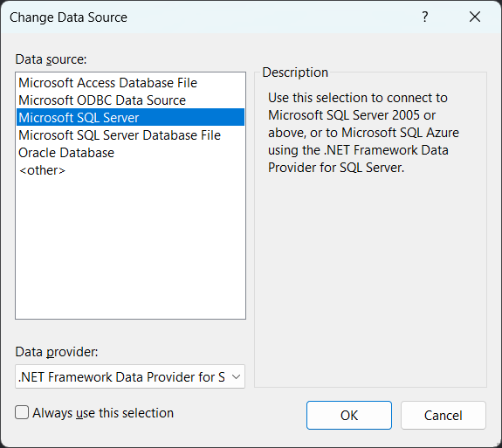Select the <other> data source
502x448 pixels.
tap(130, 170)
